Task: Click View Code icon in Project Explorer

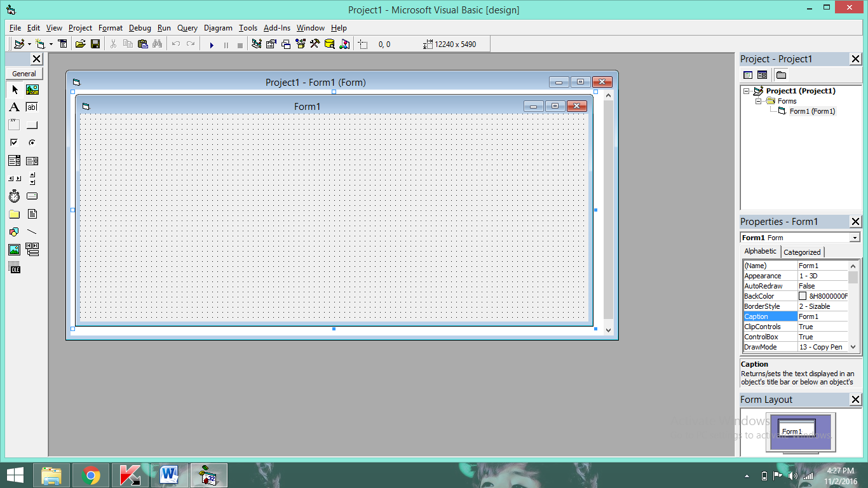Action: pos(748,74)
